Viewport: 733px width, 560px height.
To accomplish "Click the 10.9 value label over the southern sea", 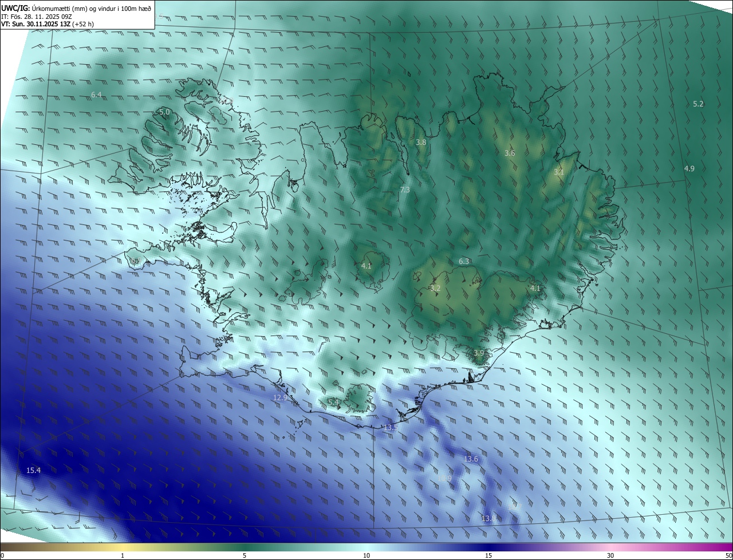I will point(444,478).
